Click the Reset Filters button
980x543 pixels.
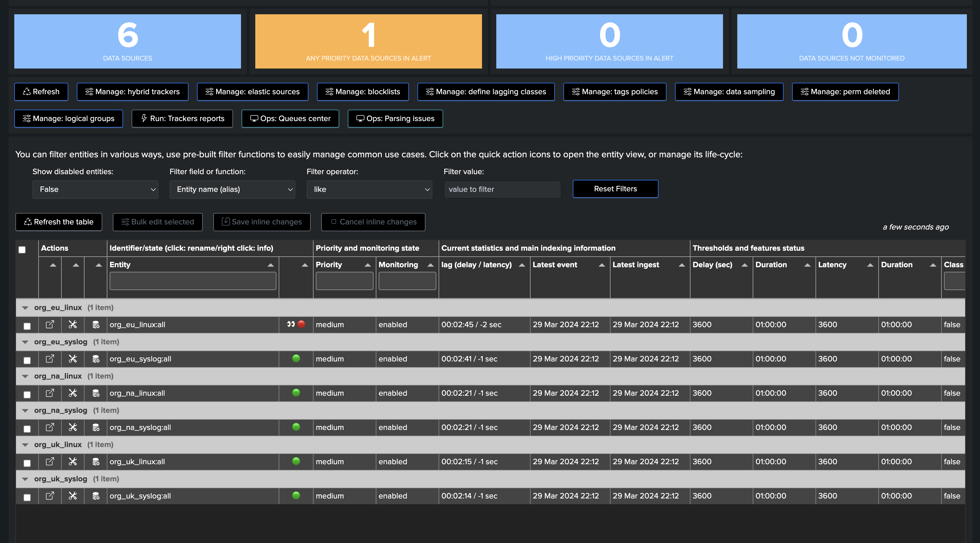[615, 189]
